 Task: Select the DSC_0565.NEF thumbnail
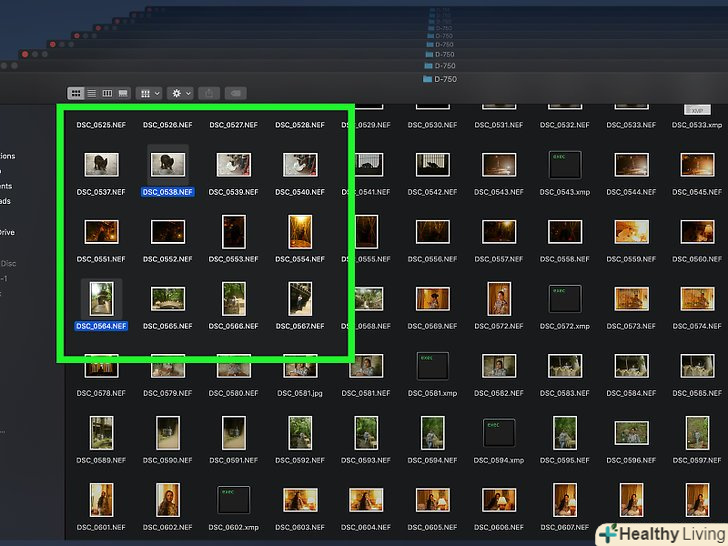[x=167, y=298]
